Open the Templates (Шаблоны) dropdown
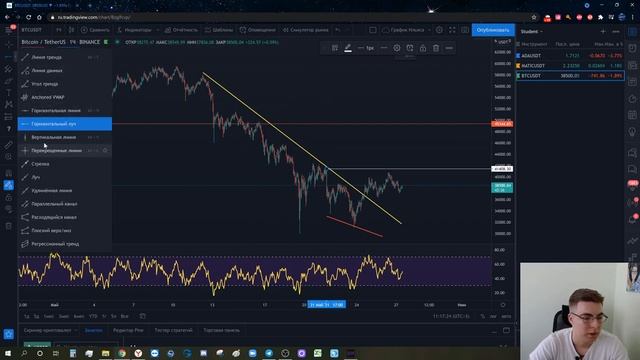 (x=219, y=30)
